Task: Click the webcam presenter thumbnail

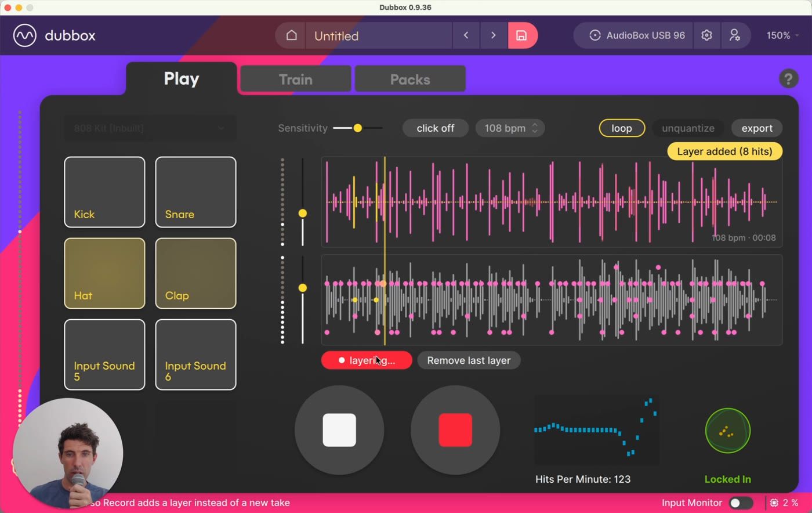Action: (x=68, y=453)
